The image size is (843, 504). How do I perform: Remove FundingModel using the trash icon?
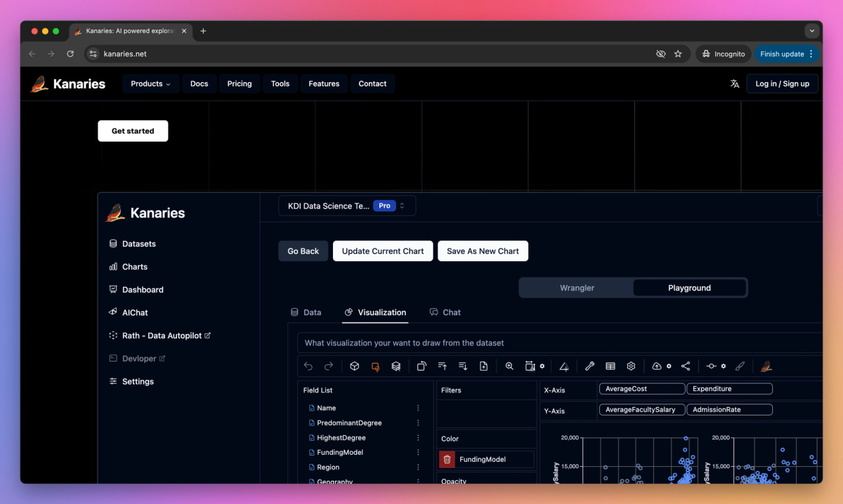(447, 459)
